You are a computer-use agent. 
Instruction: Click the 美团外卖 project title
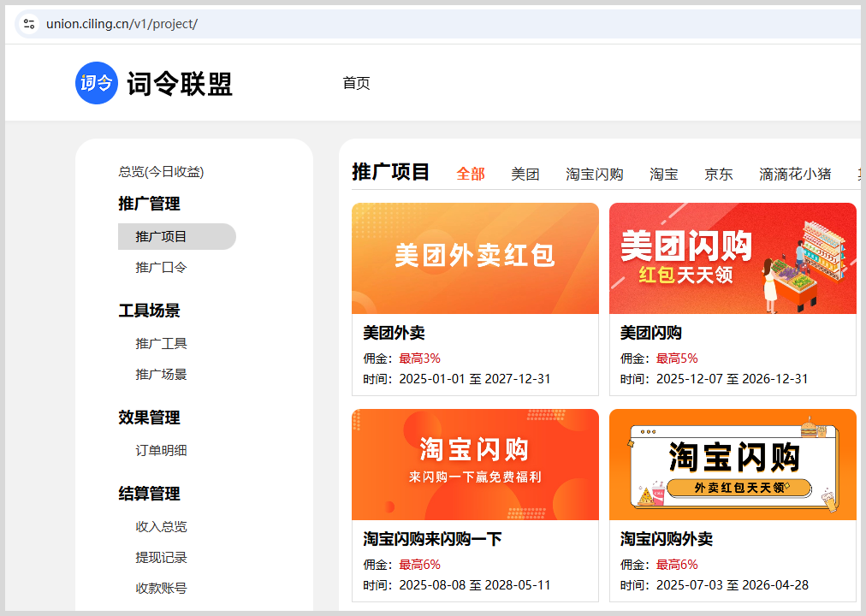(394, 333)
